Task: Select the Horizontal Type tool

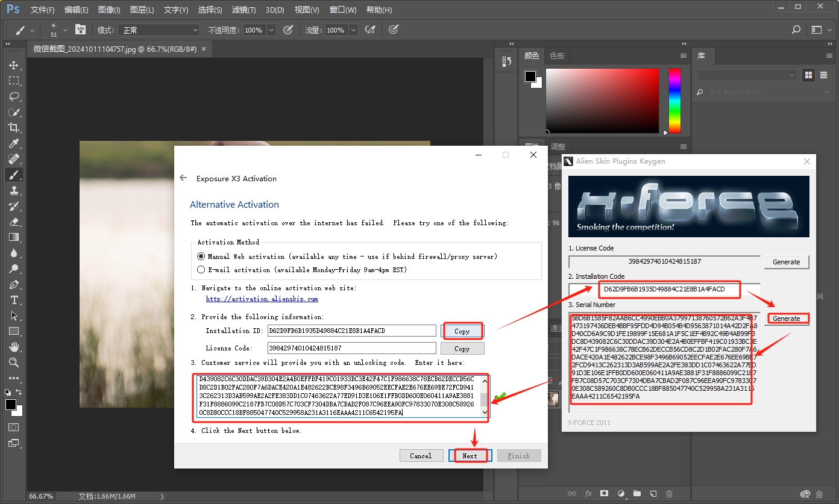Action: (x=14, y=300)
